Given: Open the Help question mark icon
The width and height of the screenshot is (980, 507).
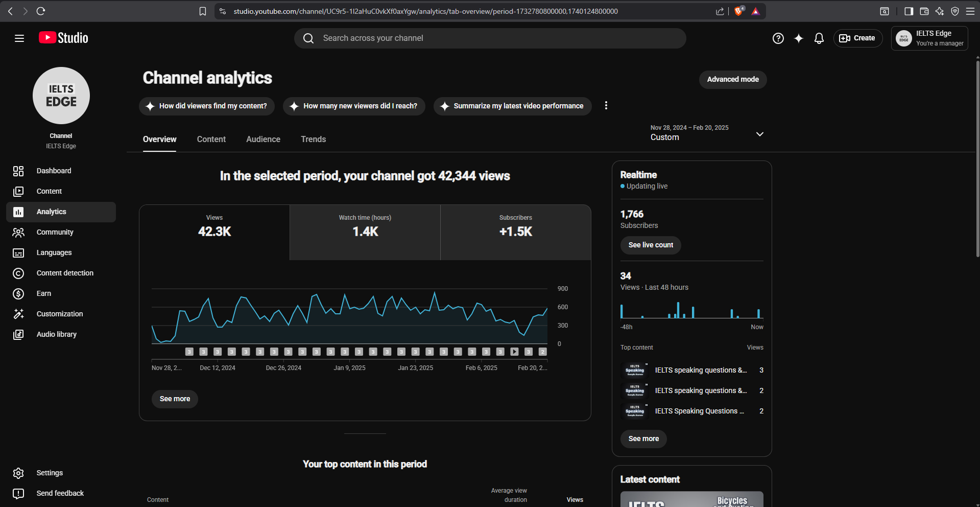Looking at the screenshot, I should coord(778,38).
